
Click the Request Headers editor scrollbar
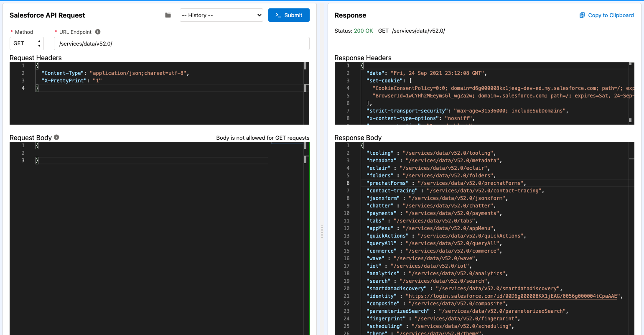(x=305, y=93)
